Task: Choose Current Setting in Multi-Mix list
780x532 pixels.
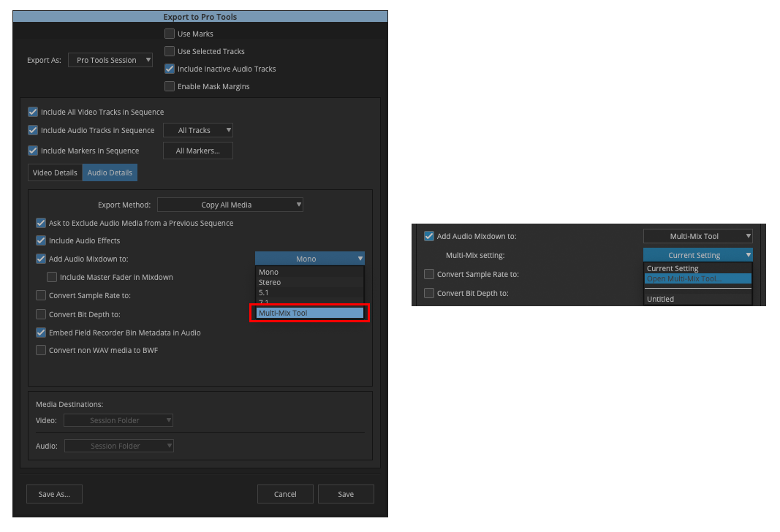Action: click(x=698, y=268)
